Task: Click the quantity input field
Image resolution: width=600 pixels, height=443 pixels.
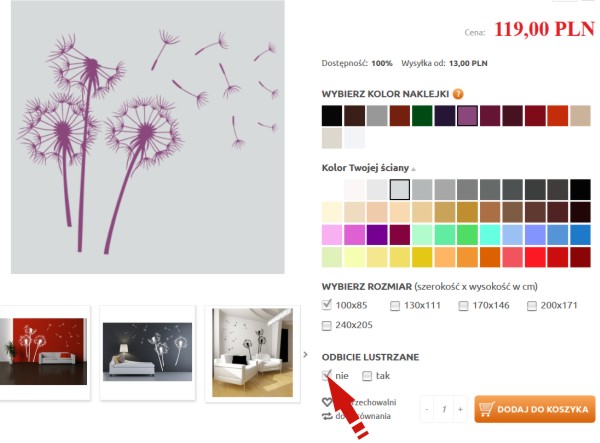Action: coord(443,409)
